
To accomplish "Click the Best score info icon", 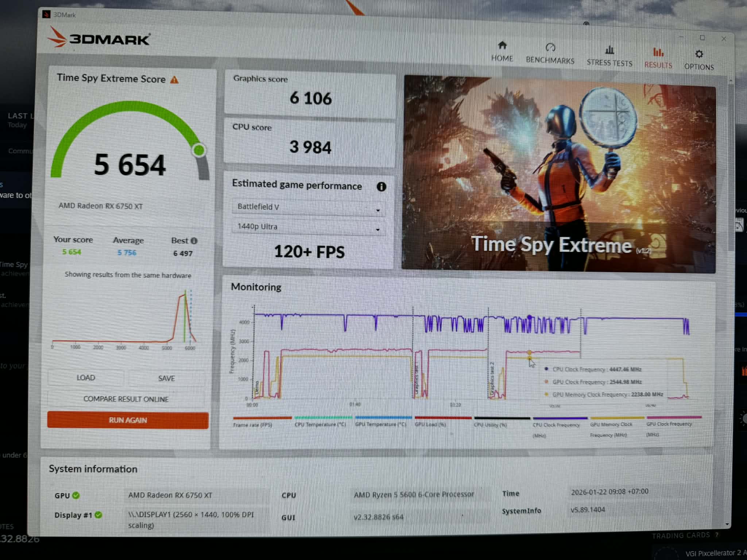I will click(x=194, y=241).
